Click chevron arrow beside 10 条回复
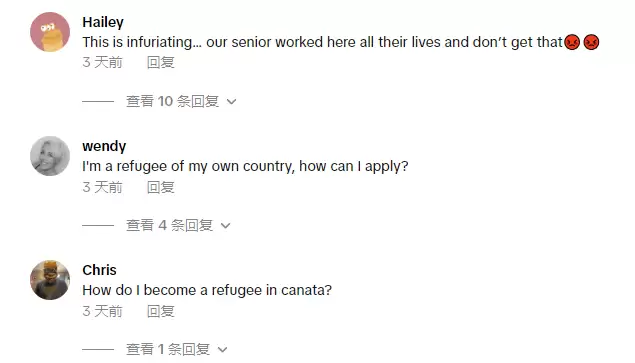 [231, 102]
